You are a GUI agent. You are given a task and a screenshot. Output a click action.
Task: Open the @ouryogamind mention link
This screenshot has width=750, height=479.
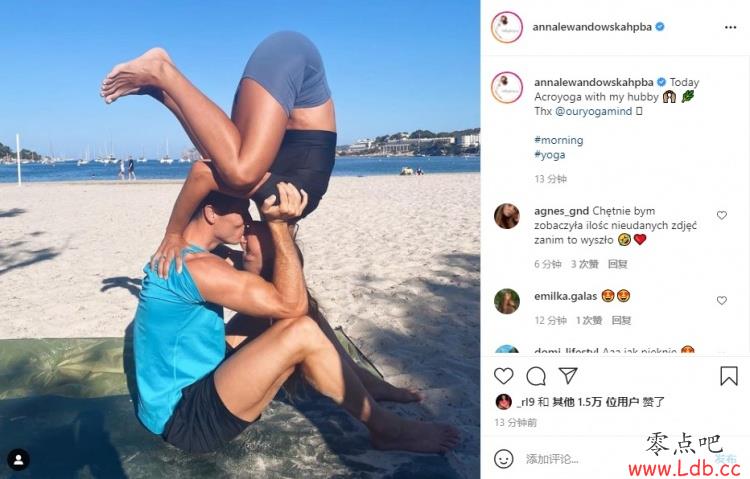point(593,111)
